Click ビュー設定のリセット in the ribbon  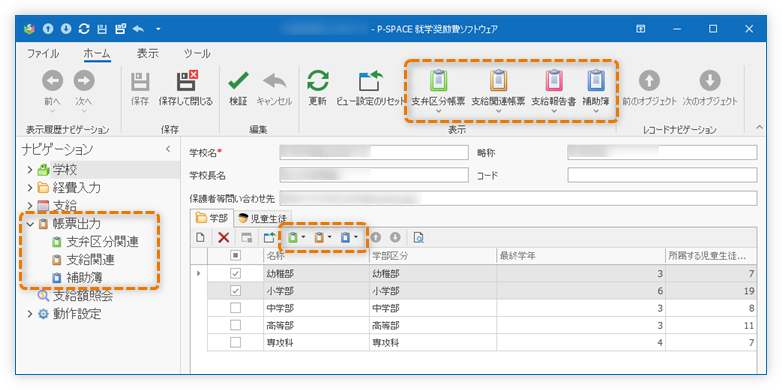pyautogui.click(x=371, y=88)
